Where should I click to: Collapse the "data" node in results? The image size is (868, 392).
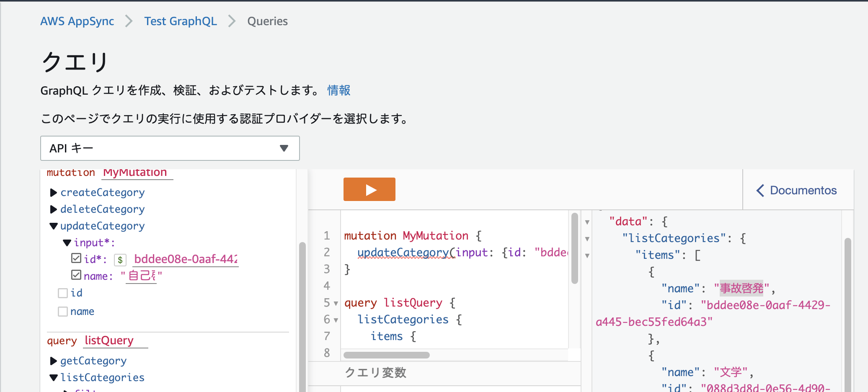point(587,222)
